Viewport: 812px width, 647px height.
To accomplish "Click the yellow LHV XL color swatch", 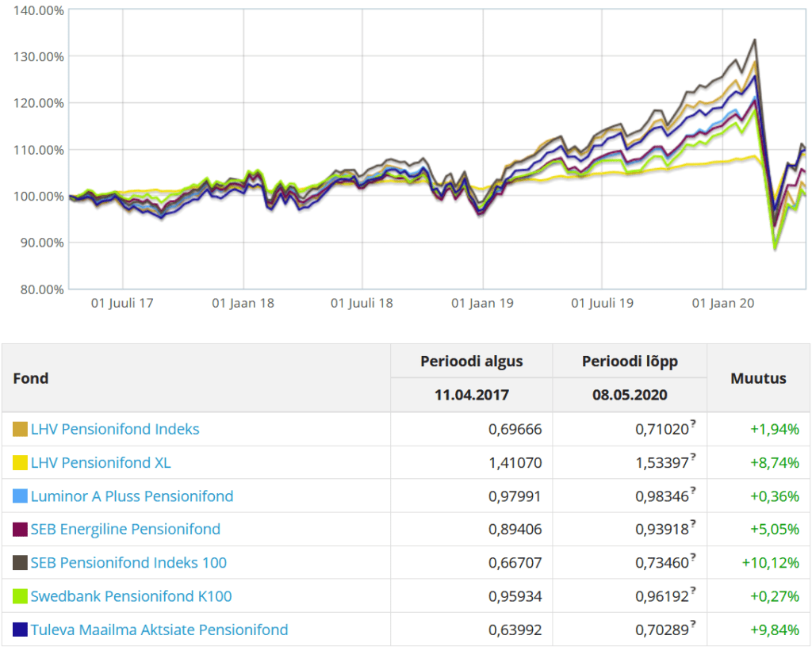I will click(x=20, y=463).
